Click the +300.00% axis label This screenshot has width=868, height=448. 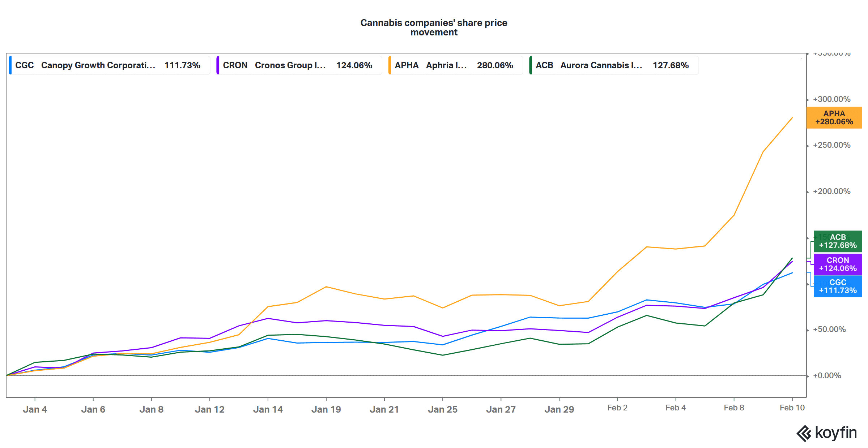[x=831, y=99]
